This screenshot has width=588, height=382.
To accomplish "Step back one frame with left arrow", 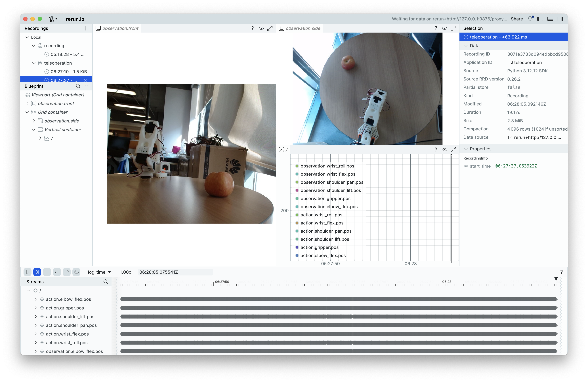I will tap(57, 272).
